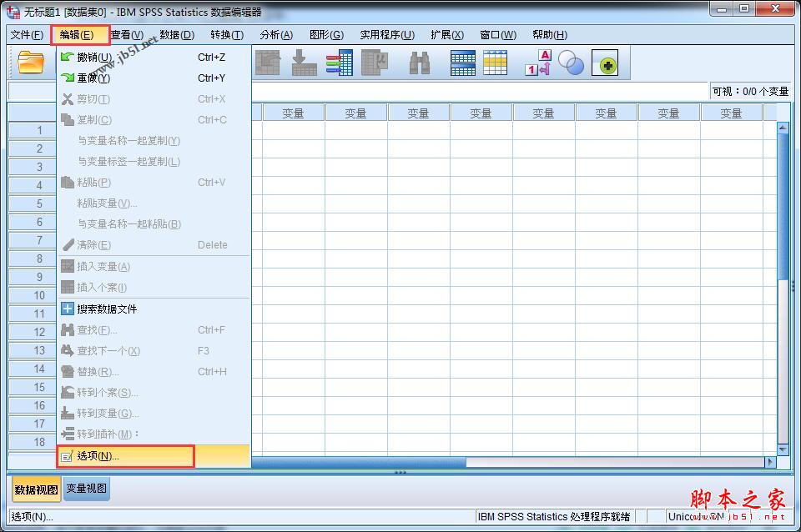The height and width of the screenshot is (532, 801).
Task: Click the greyed Go to case toolbar icon
Action: (267, 63)
